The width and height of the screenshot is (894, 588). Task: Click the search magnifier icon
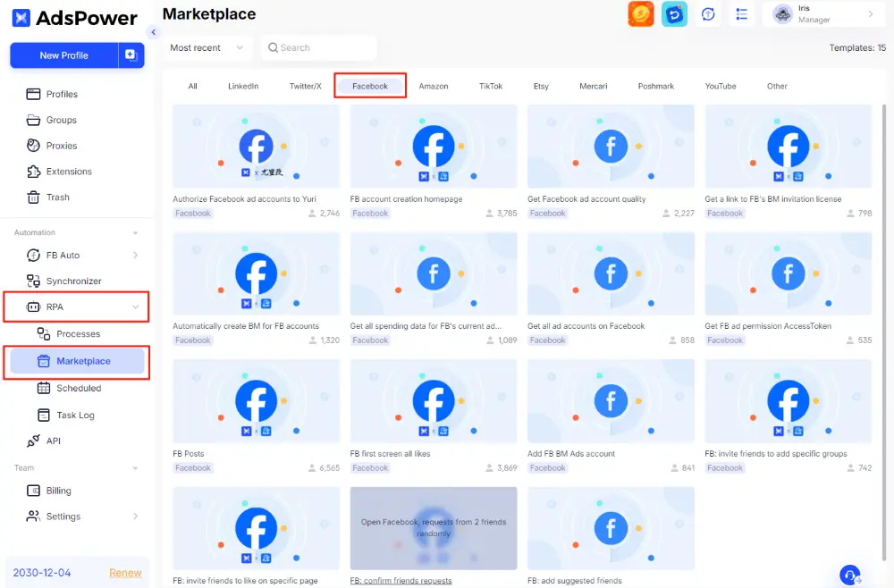273,48
